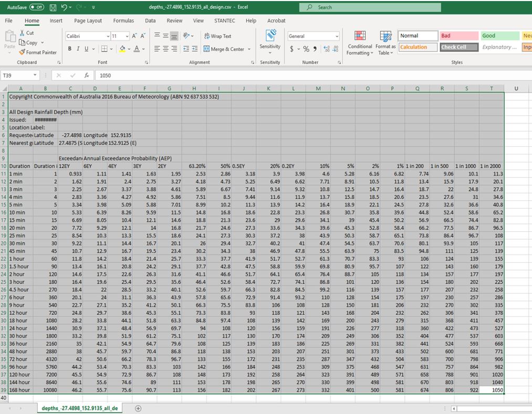The width and height of the screenshot is (532, 414).
Task: Open the Font name dropdown
Action: pyautogui.click(x=108, y=36)
